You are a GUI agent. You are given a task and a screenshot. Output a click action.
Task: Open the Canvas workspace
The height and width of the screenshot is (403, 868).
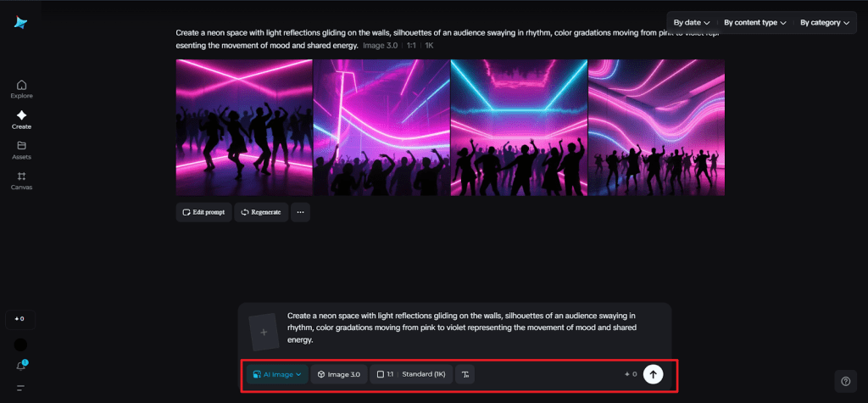pyautogui.click(x=21, y=180)
